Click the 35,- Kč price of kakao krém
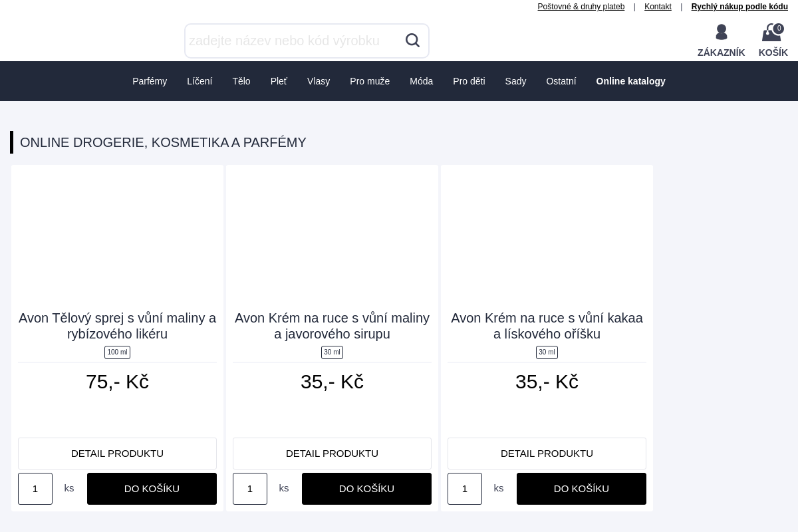The image size is (798, 532). tap(547, 382)
